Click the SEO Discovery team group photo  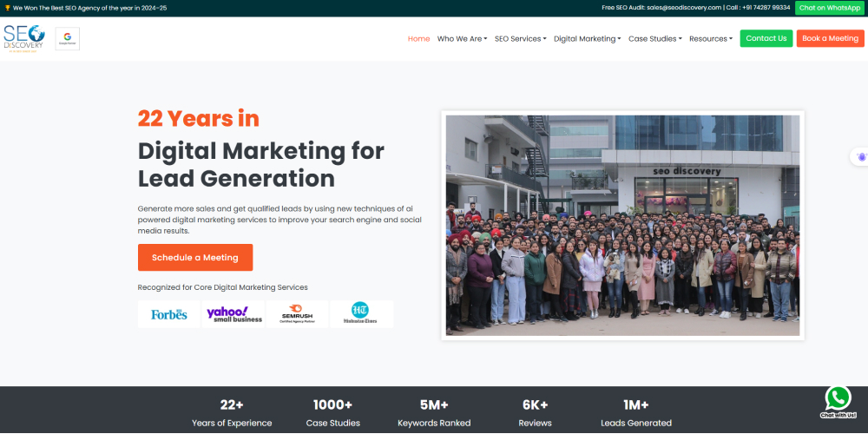click(x=622, y=225)
